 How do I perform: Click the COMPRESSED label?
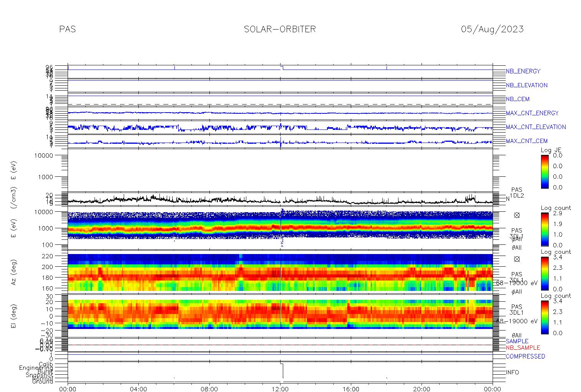525,356
